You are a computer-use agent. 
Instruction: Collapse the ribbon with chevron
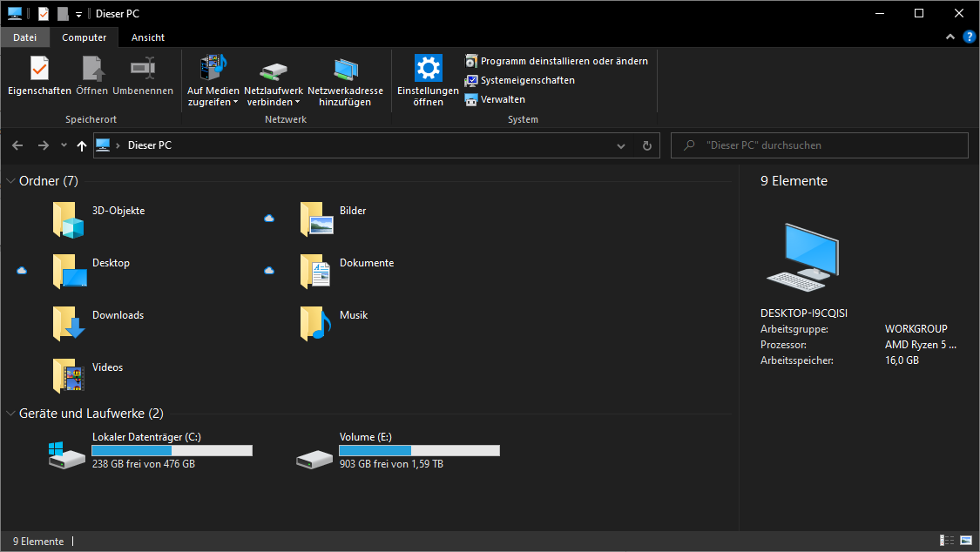click(x=950, y=37)
